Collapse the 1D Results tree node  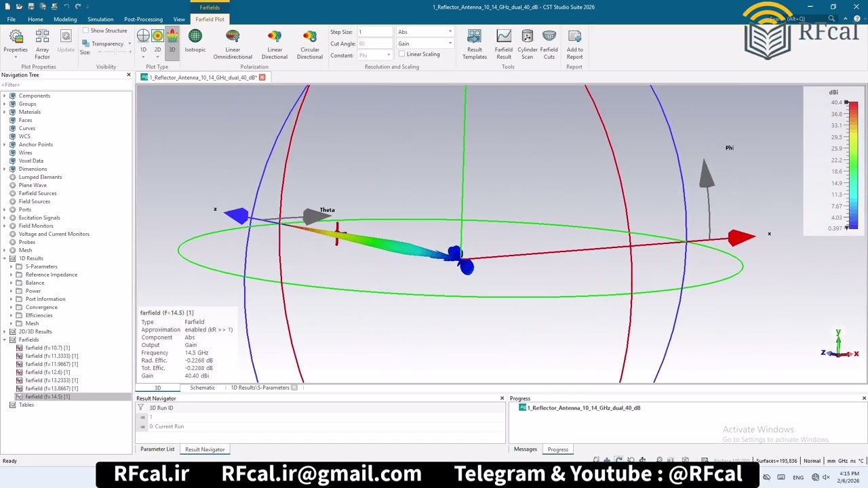(x=4, y=258)
